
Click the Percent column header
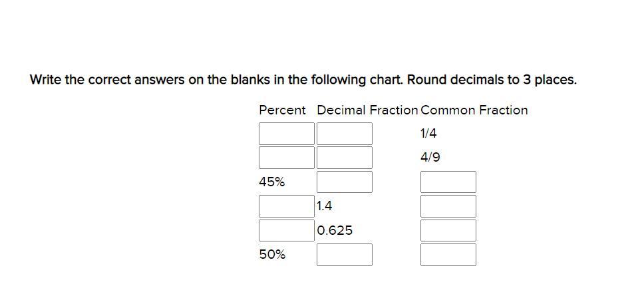(x=282, y=110)
